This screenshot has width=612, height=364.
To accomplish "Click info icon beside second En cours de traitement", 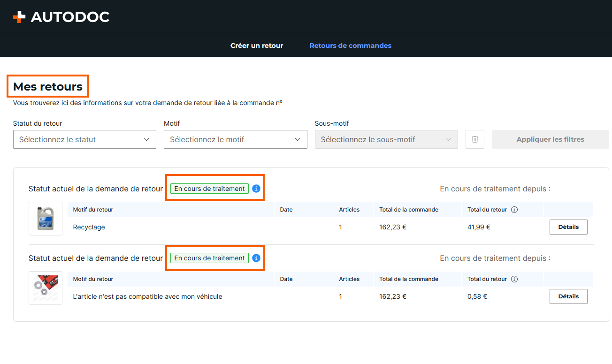I will point(256,258).
